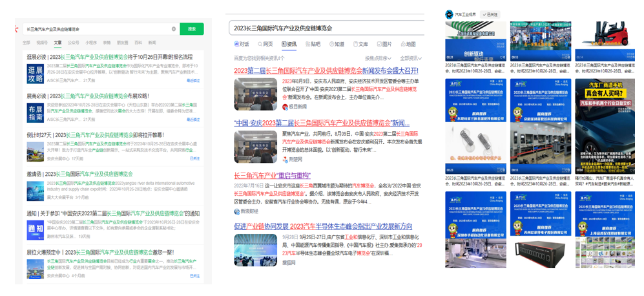Image resolution: width=644 pixels, height=296 pixels.
Task: Select the 公众号 tab in WeChat search
Action: coord(74,43)
